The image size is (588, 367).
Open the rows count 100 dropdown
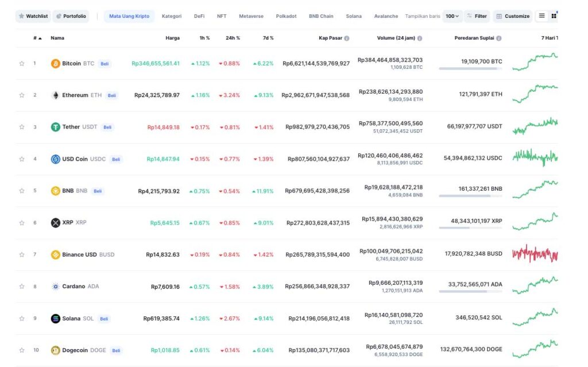452,16
